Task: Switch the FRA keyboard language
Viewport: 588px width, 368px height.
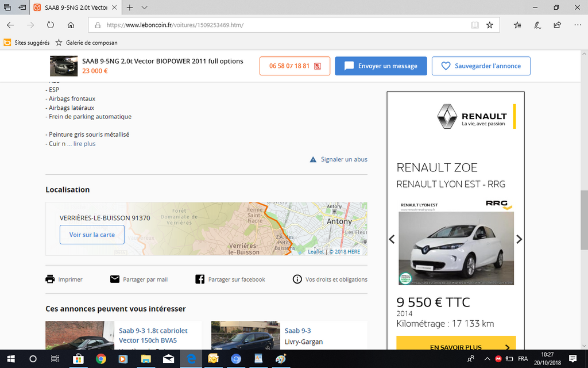Action: click(x=523, y=359)
